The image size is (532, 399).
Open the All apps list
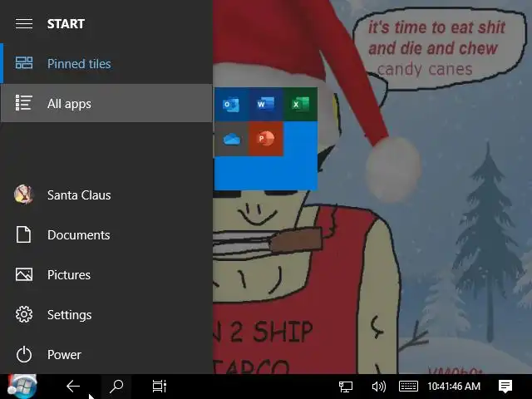(x=106, y=103)
